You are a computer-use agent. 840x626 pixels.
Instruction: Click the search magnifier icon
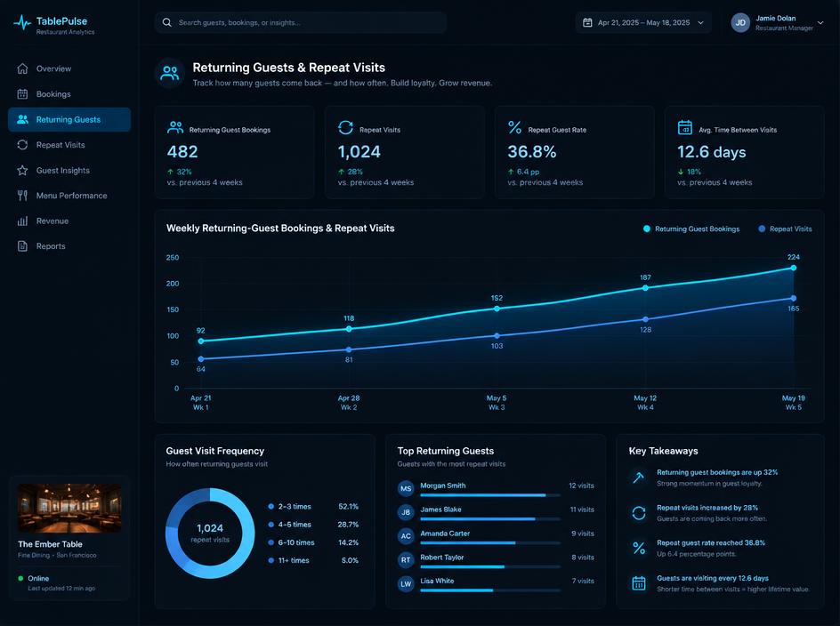(x=167, y=22)
